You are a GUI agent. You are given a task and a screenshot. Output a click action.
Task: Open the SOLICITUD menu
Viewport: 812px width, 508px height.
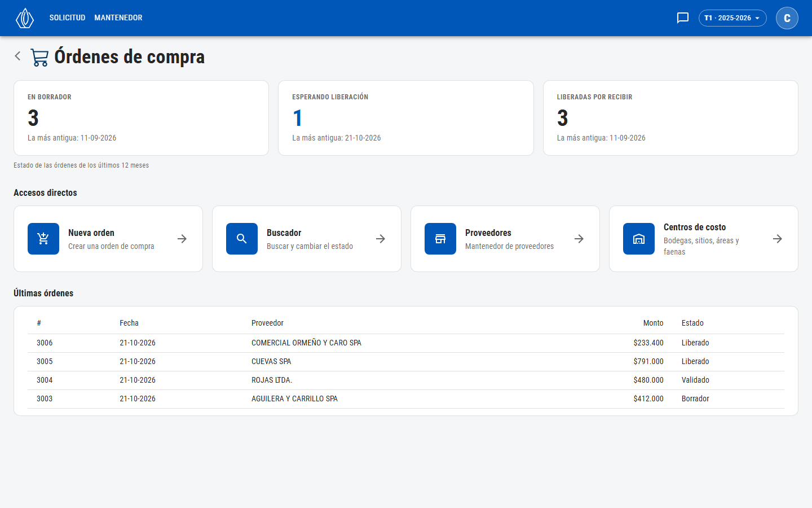(x=67, y=18)
